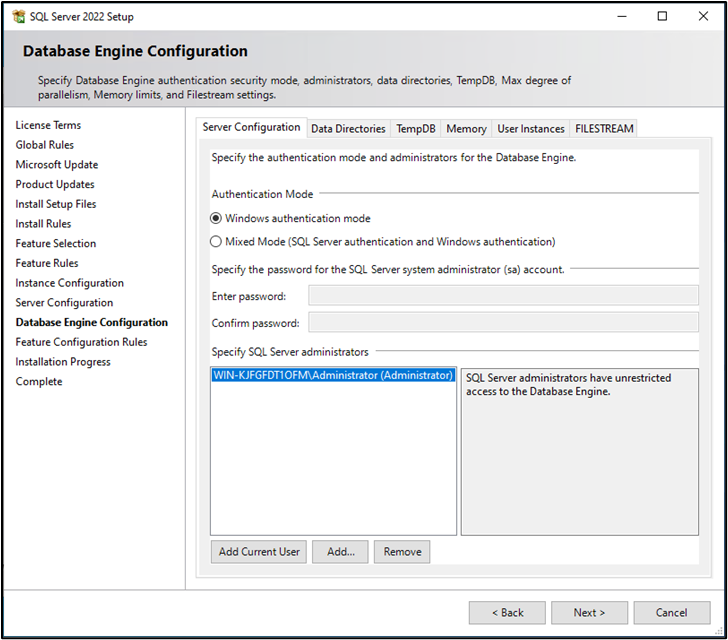This screenshot has height=640, width=728.
Task: Click Feature Configuration Rules step
Action: 81,342
